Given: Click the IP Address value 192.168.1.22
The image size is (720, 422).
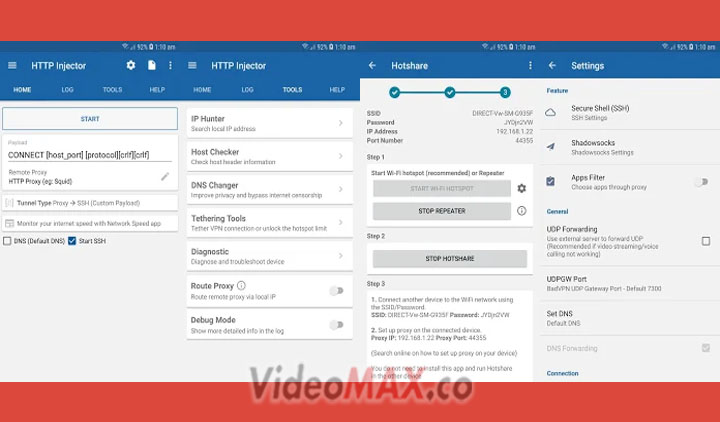Looking at the screenshot, I should pos(515,131).
